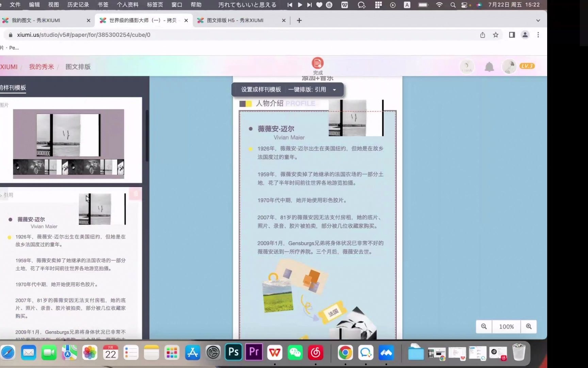This screenshot has width=588, height=368.
Task: Click the Vivian Maier subtitle in canvas
Action: point(289,138)
